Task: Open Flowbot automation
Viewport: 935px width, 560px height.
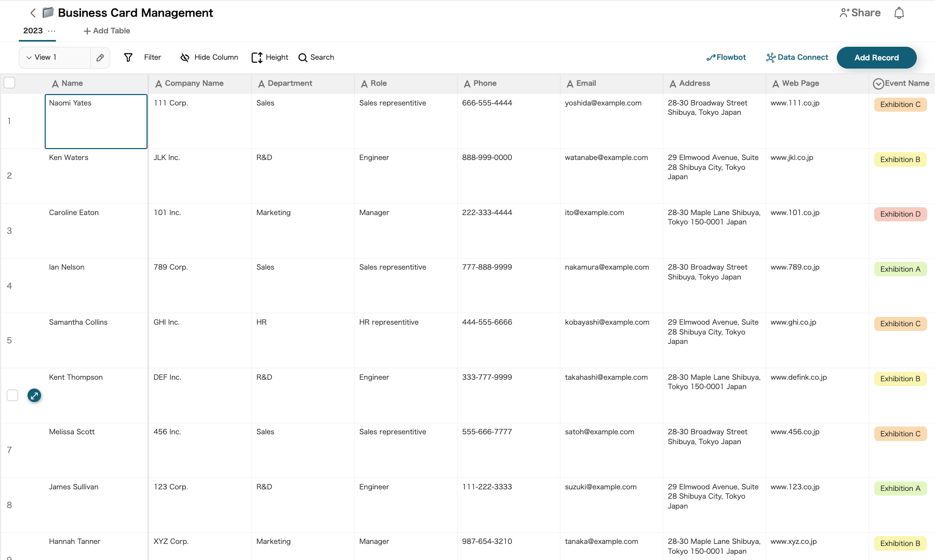Action: coord(726,58)
